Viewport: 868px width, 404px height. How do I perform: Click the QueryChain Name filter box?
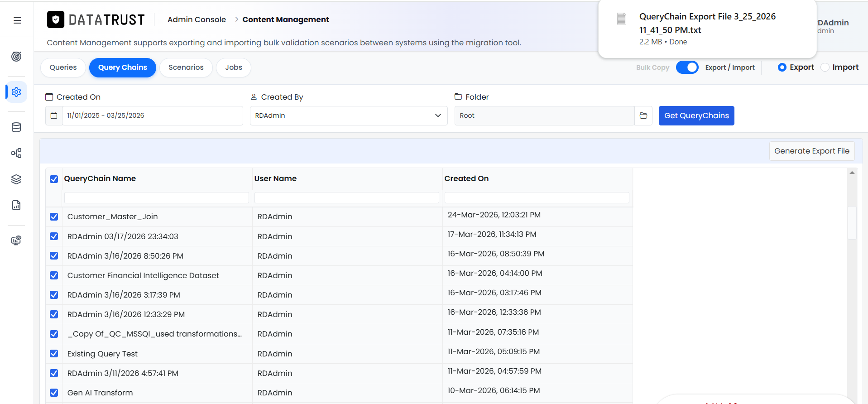coord(157,197)
